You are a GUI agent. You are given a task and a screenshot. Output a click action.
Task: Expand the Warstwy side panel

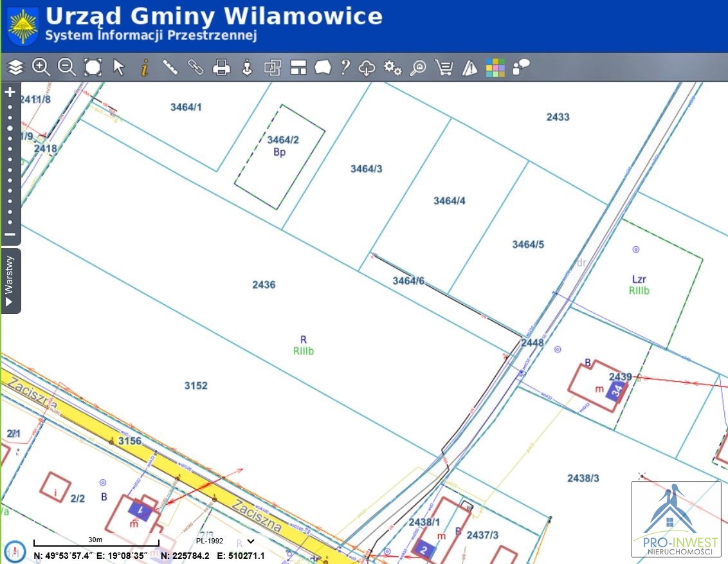[x=10, y=281]
